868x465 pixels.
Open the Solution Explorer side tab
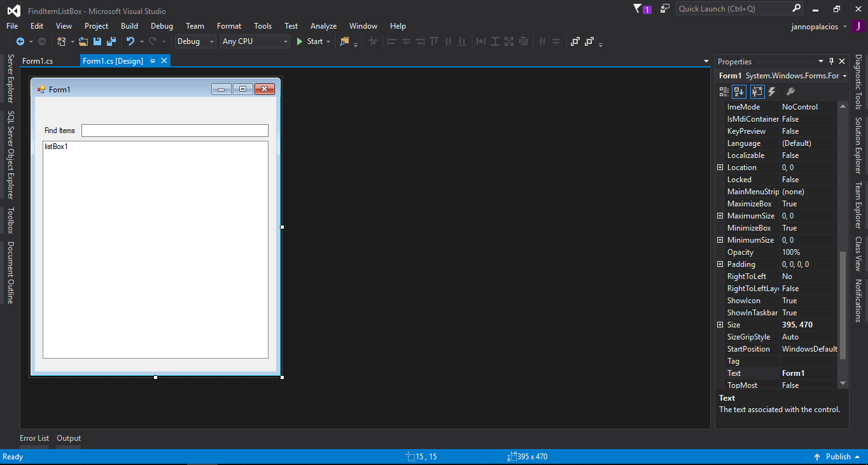[x=858, y=145]
